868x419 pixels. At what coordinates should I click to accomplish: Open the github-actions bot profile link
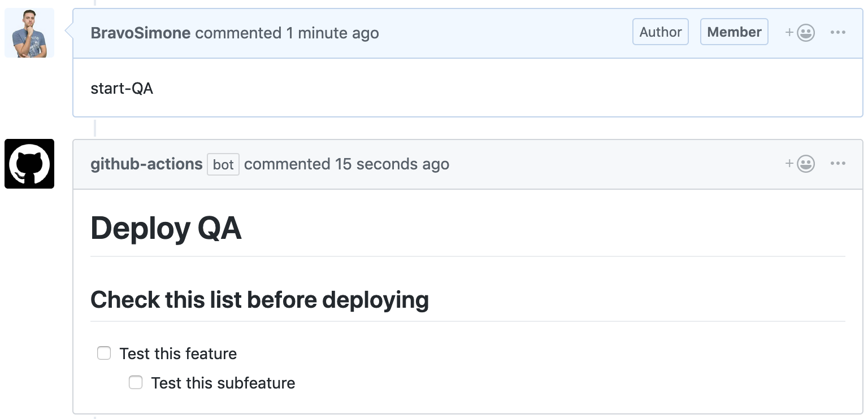[146, 164]
